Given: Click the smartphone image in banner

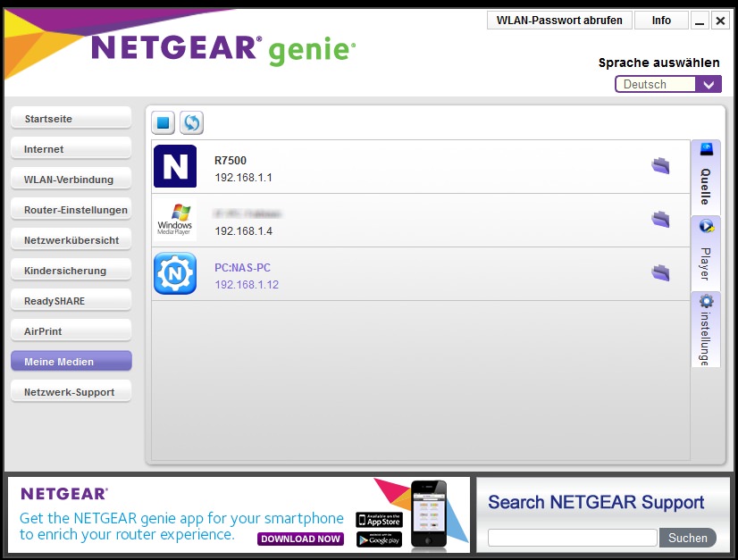Looking at the screenshot, I should [x=428, y=514].
